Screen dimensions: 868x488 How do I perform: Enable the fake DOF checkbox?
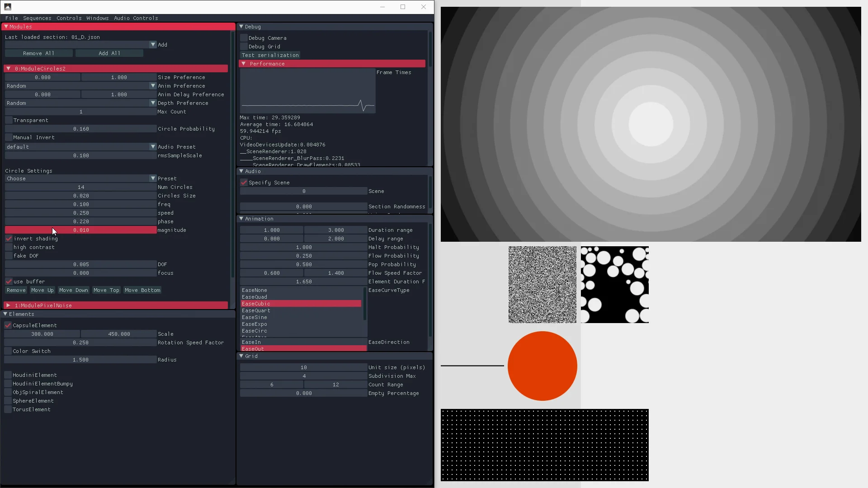click(9, 256)
